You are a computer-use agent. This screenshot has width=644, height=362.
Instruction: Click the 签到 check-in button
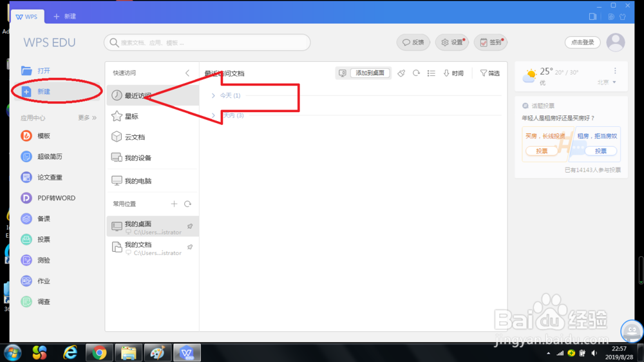[x=490, y=43]
